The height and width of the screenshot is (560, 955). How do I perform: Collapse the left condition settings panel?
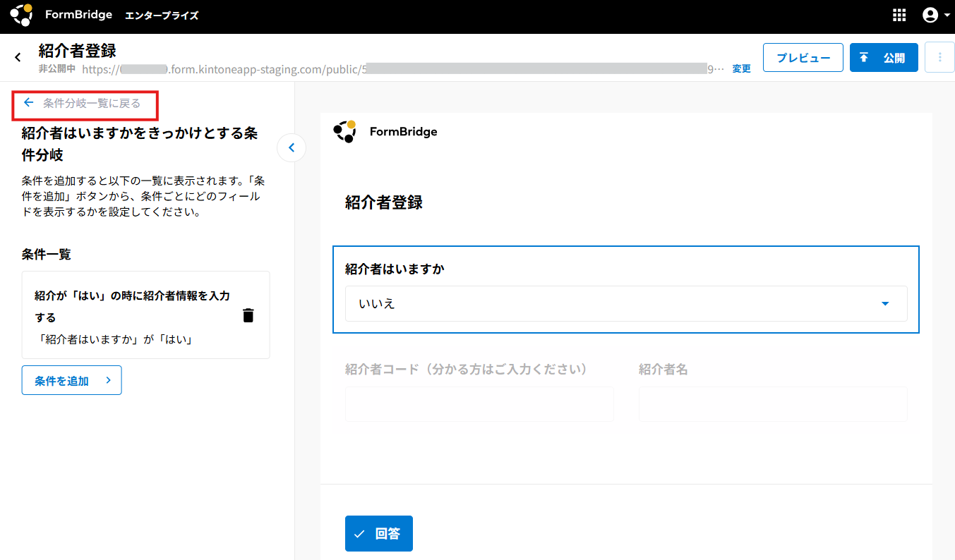[x=292, y=148]
